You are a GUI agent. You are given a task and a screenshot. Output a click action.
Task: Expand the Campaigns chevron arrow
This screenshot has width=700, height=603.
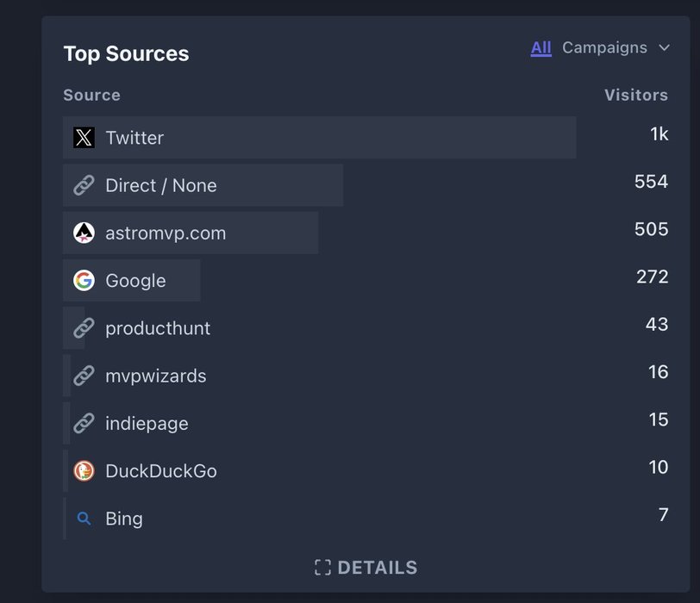[664, 48]
